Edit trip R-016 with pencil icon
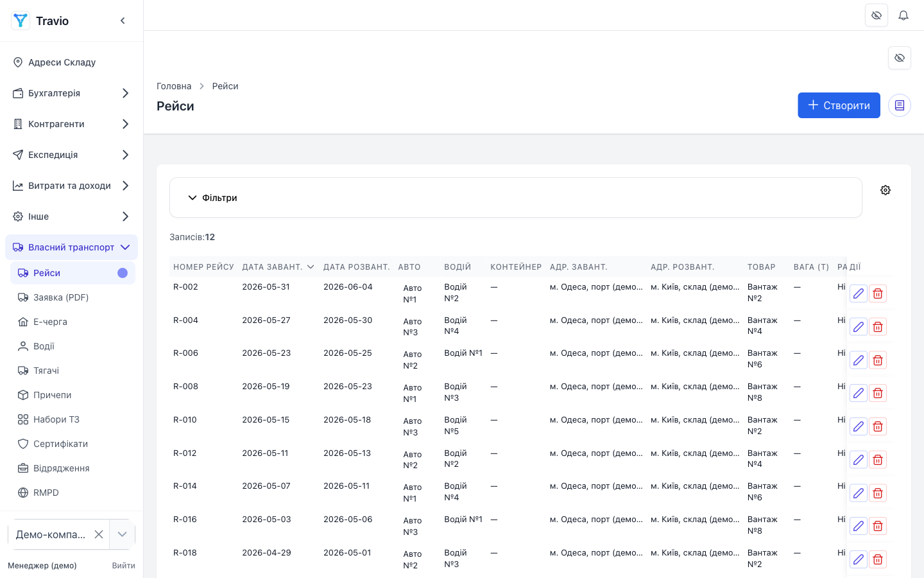This screenshot has width=924, height=578. point(859,526)
